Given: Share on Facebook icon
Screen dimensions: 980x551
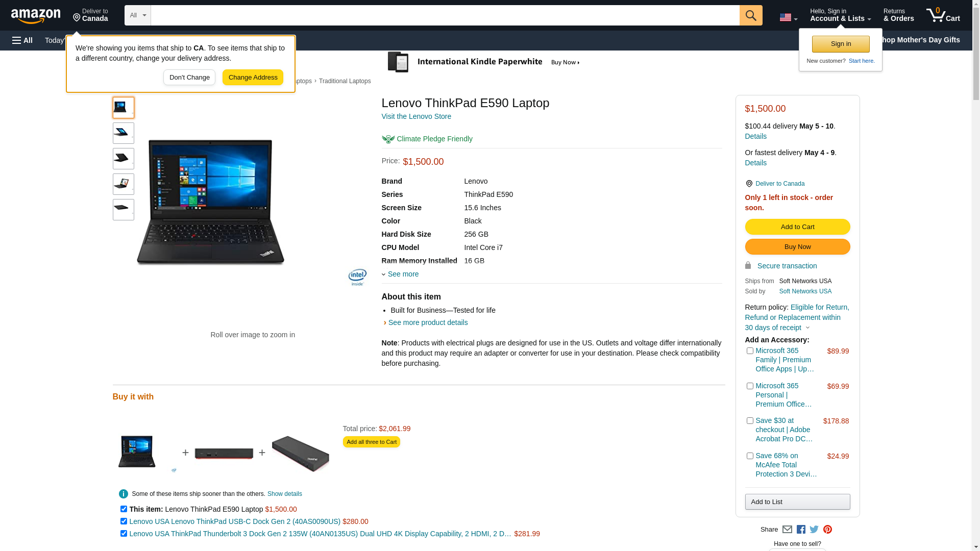Looking at the screenshot, I should [801, 530].
